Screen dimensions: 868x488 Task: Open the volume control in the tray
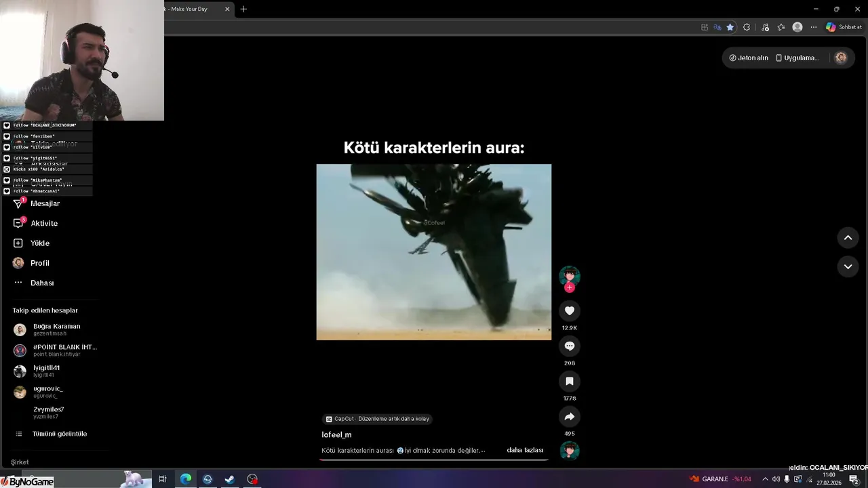(776, 479)
